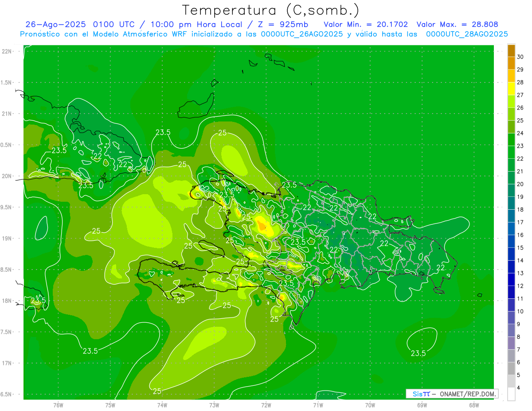
Task: Click the legend number '30'
Action: tap(520, 57)
